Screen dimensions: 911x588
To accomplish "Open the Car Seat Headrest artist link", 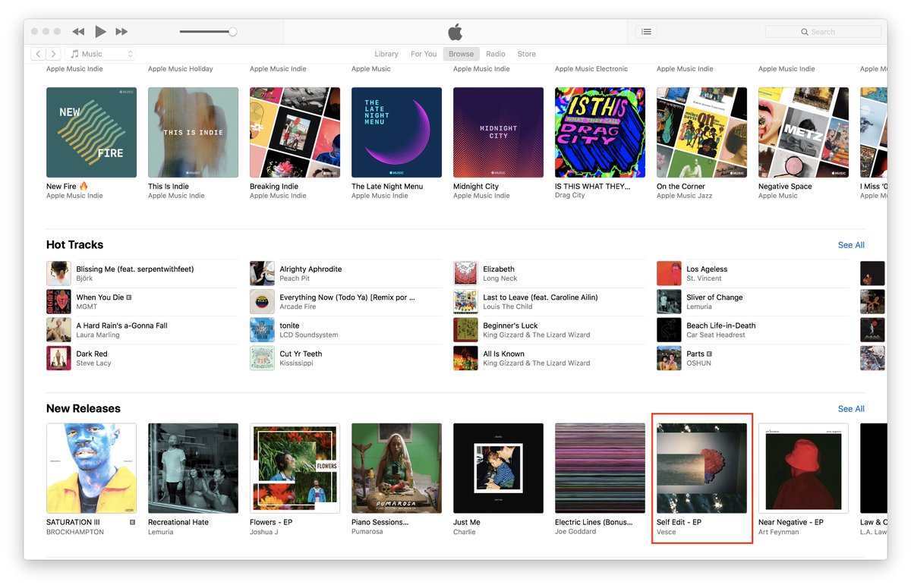I will pos(716,335).
